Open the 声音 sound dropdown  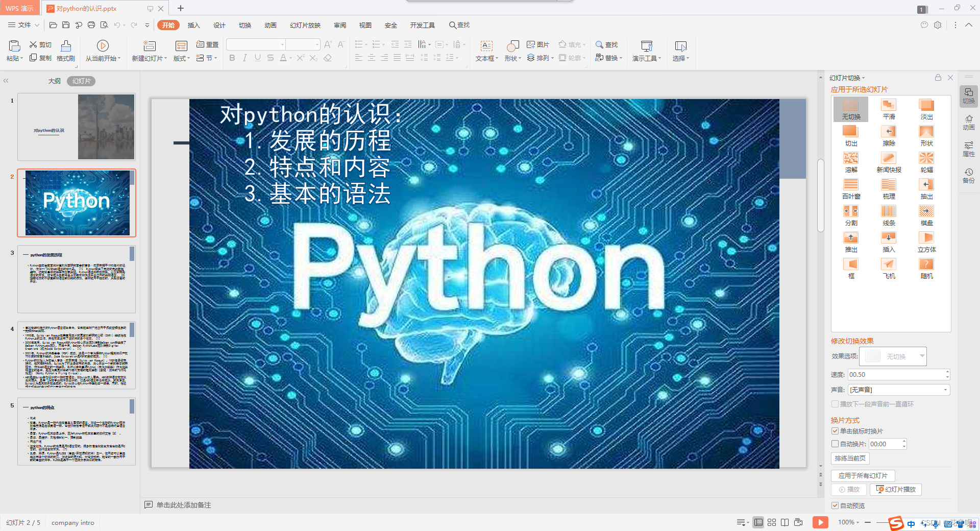(x=945, y=390)
